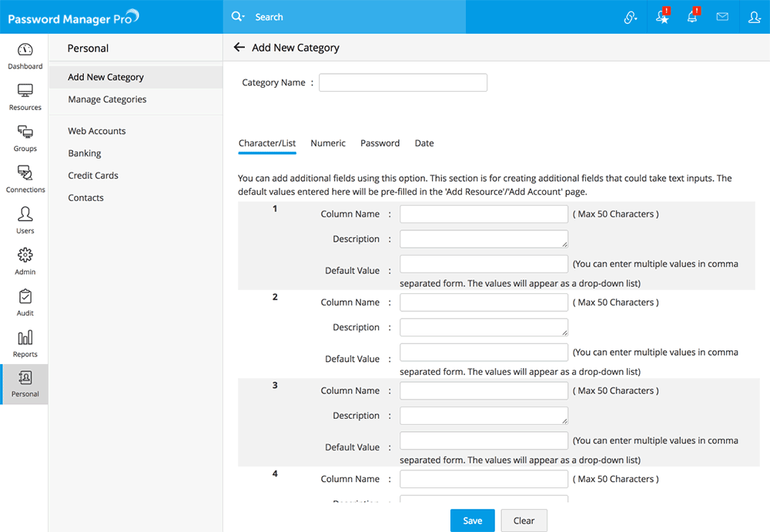Expand the search filter magnifier dropdown
The height and width of the screenshot is (532, 770).
click(238, 17)
